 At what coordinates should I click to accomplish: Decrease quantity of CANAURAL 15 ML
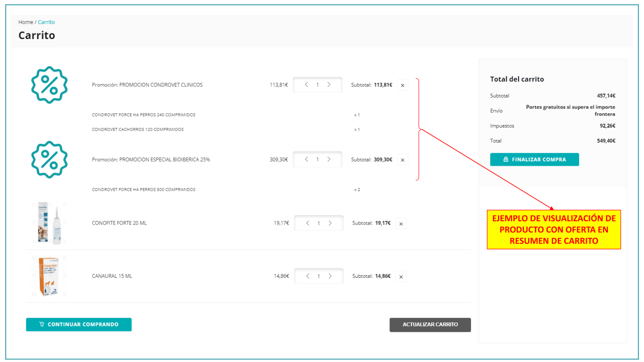coord(307,276)
